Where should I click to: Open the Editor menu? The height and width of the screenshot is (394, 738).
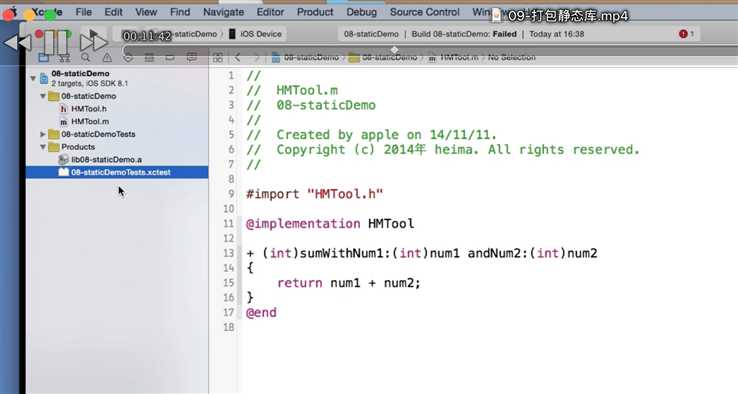tap(270, 12)
